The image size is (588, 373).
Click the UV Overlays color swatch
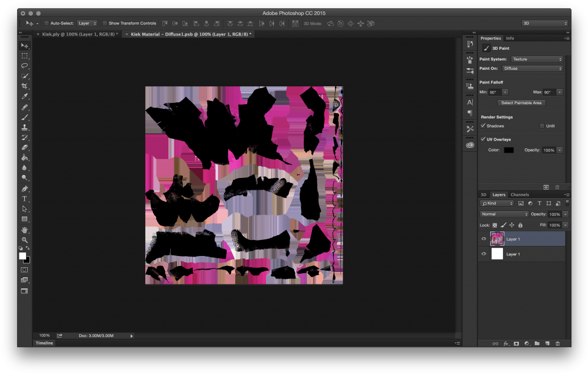[509, 150]
